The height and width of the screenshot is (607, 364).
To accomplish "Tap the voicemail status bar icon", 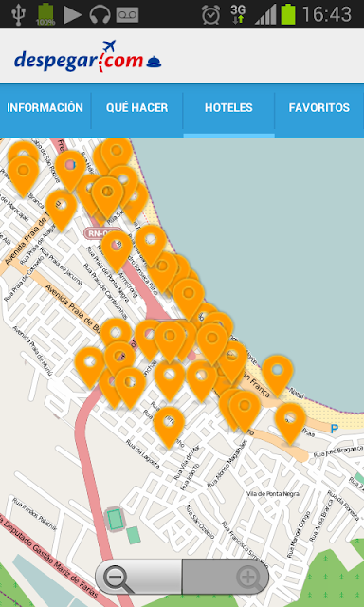I will tap(127, 15).
